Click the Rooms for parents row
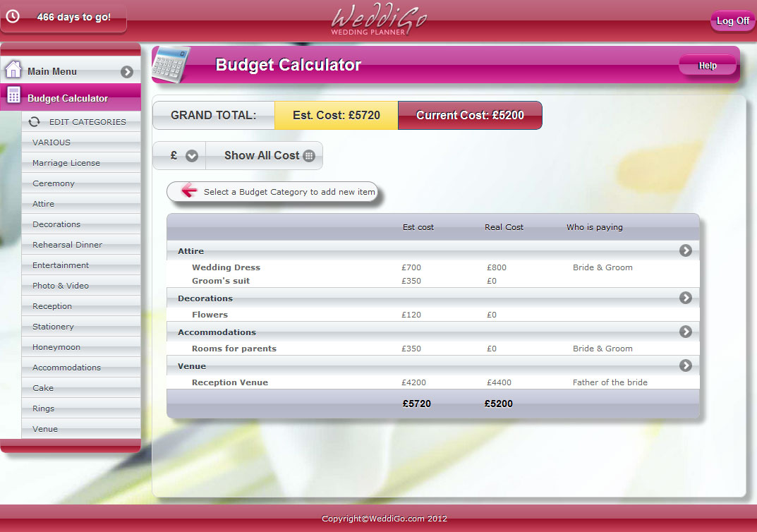The image size is (757, 532). [433, 348]
